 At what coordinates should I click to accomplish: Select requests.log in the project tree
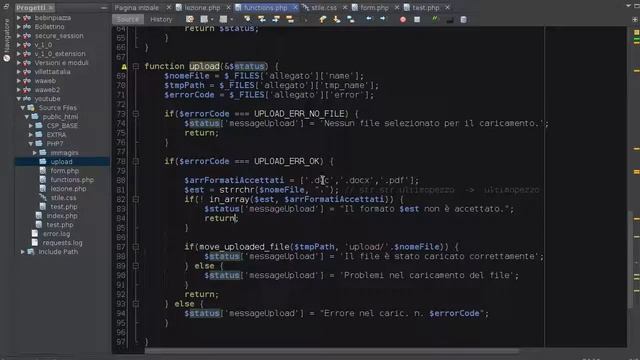(x=62, y=242)
